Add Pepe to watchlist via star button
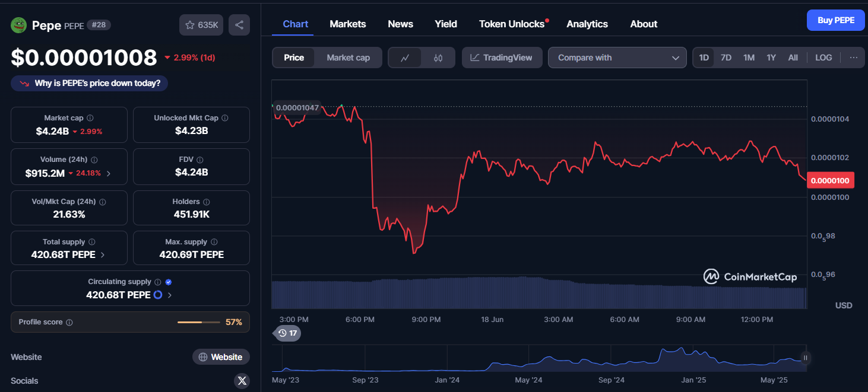The image size is (868, 392). coord(201,25)
